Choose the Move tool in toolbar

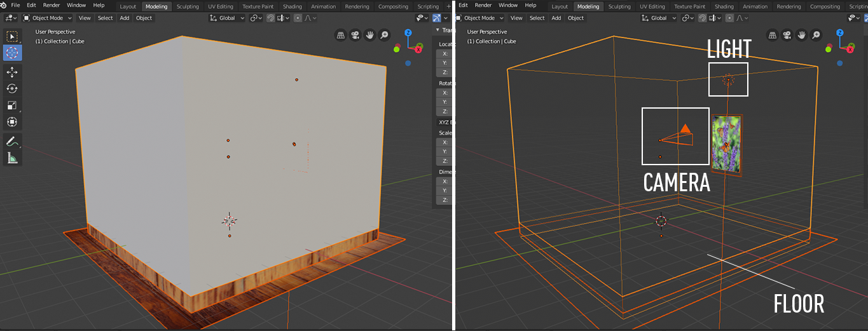click(x=12, y=72)
